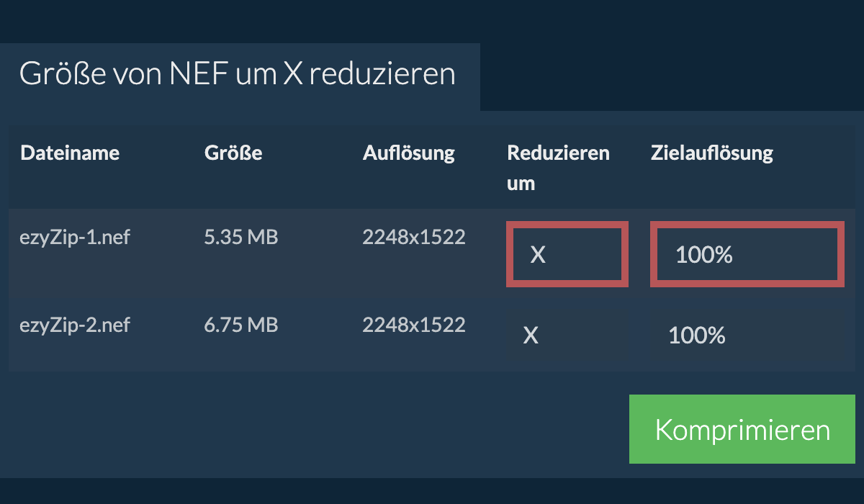Click the Zielauflösung column header
Image resolution: width=864 pixels, height=504 pixels.
pos(711,153)
